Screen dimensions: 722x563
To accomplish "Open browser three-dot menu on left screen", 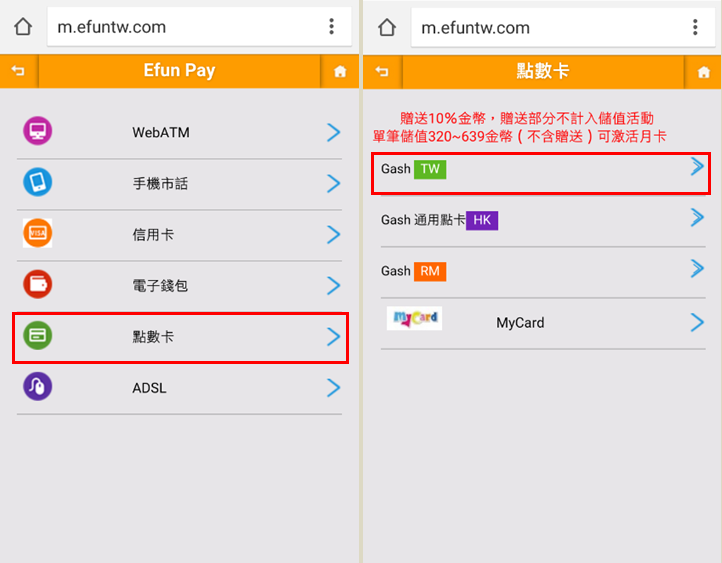I will click(332, 27).
